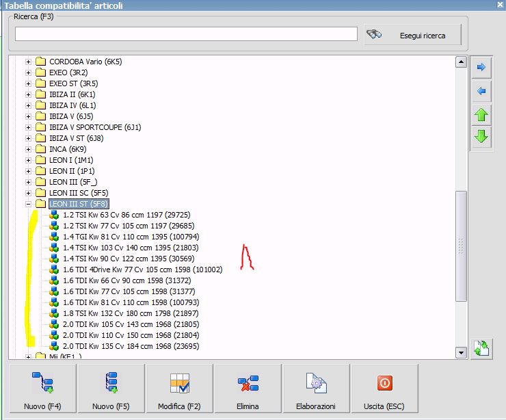Click the Nuovo (F5) button label
The image size is (506, 420).
111,406
